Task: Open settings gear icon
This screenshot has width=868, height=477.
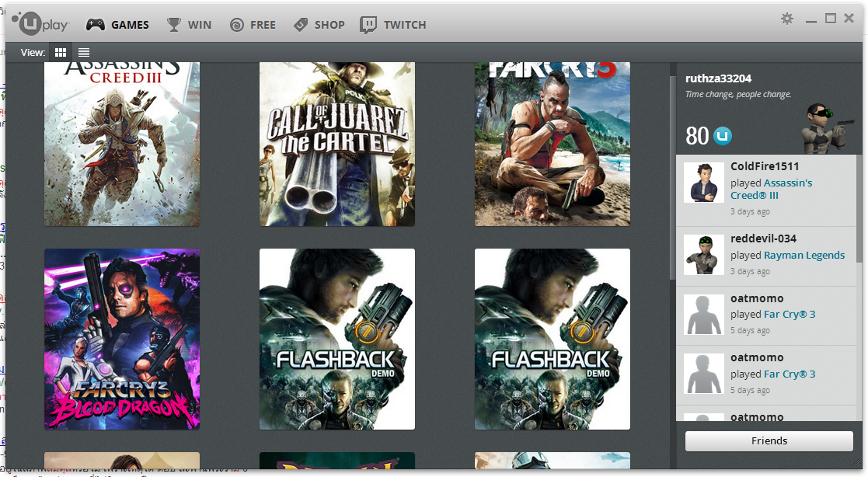Action: click(x=787, y=19)
